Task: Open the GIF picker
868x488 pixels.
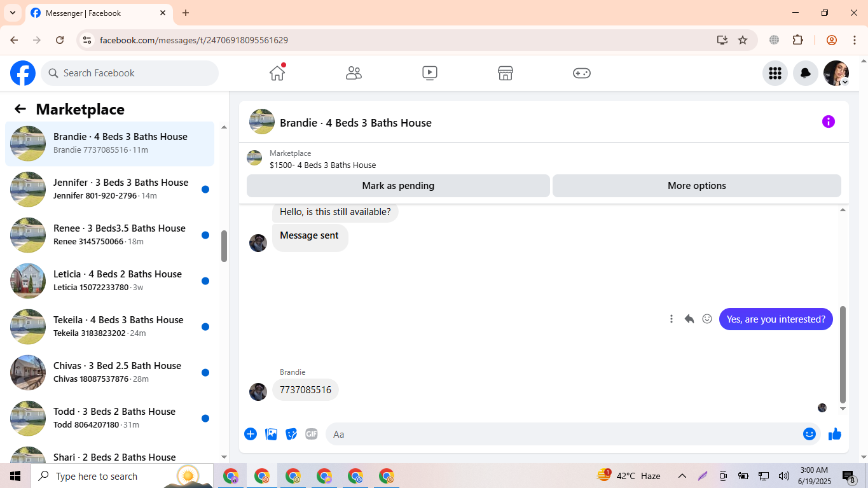Action: pos(311,434)
